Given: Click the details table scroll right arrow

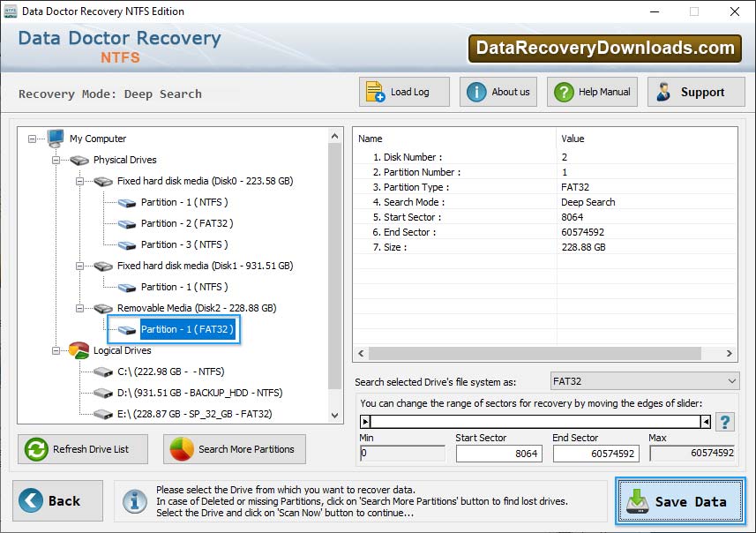Looking at the screenshot, I should pyautogui.click(x=730, y=354).
